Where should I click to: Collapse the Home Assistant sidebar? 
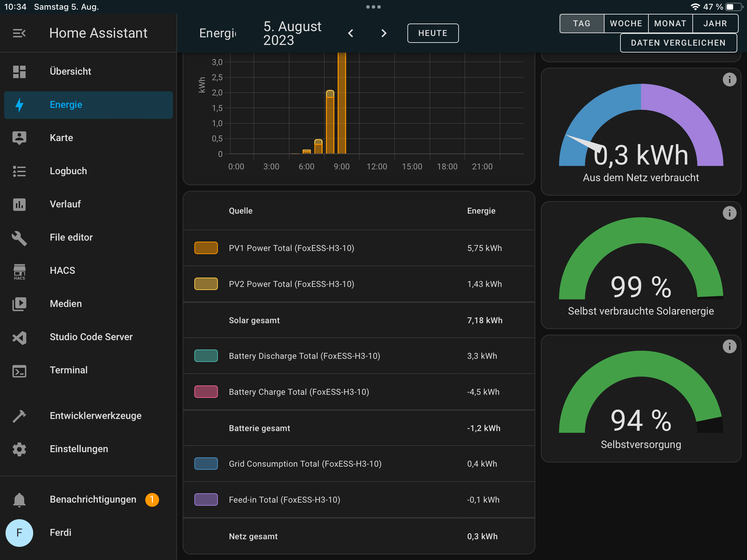(x=19, y=33)
